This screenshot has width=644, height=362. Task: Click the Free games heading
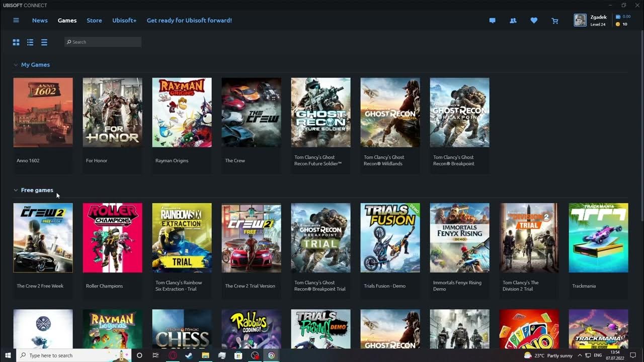(x=37, y=190)
